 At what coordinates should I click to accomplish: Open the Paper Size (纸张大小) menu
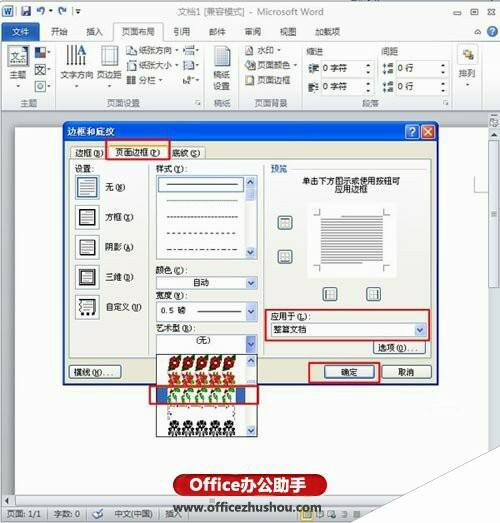click(153, 65)
